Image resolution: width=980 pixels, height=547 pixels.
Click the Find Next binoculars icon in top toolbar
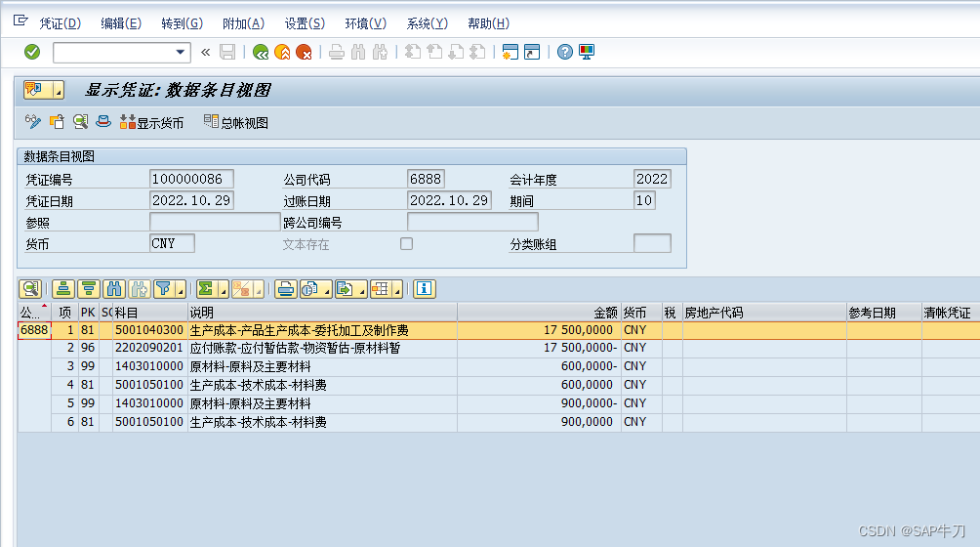[x=380, y=53]
